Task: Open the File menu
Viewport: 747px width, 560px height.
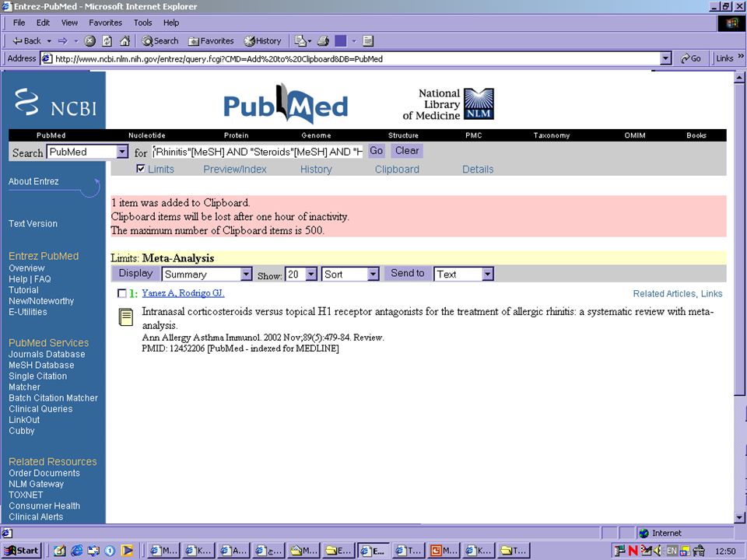Action: pos(19,23)
